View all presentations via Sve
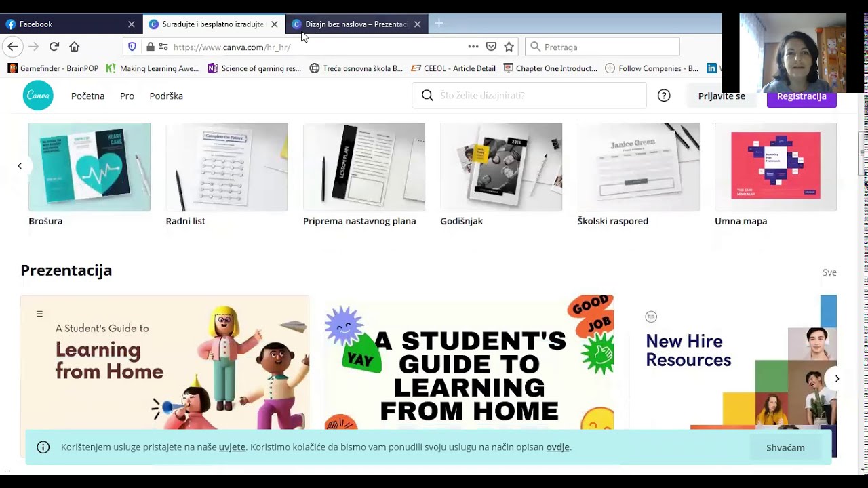The height and width of the screenshot is (488, 868). (x=829, y=272)
